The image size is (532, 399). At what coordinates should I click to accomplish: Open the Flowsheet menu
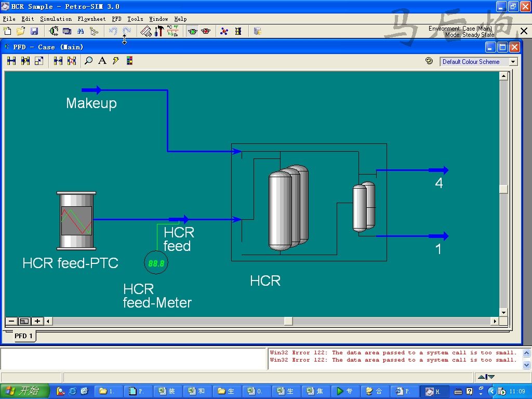(x=91, y=19)
